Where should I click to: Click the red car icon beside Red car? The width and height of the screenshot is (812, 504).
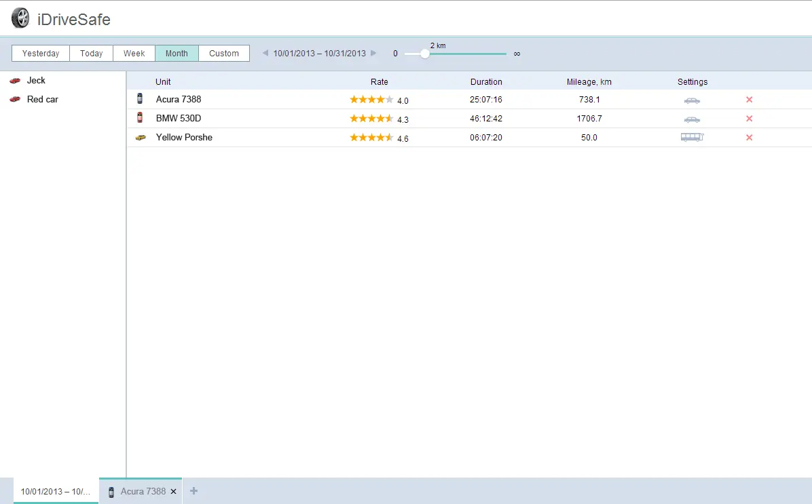coord(15,99)
